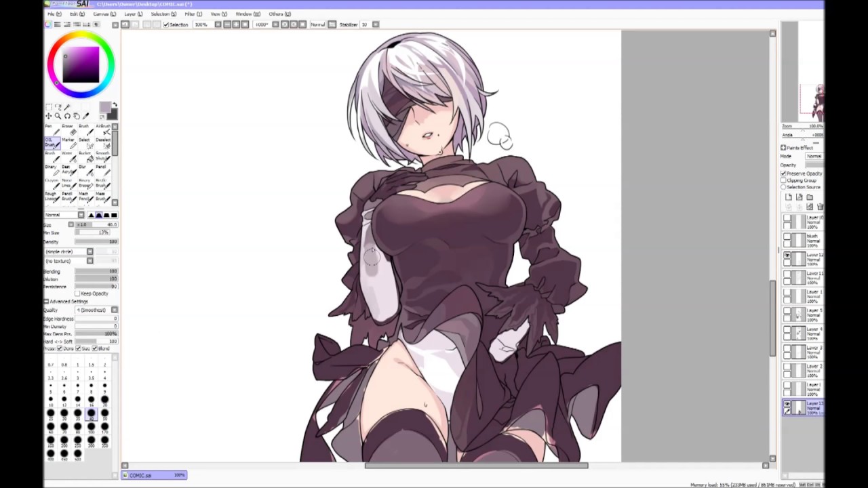Open the Filter menu
The height and width of the screenshot is (488, 868).
(193, 14)
